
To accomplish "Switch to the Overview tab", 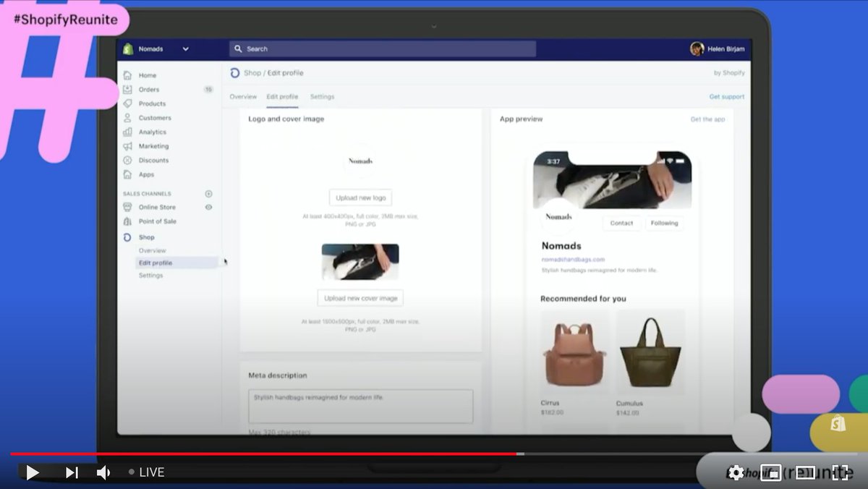I will click(x=243, y=97).
